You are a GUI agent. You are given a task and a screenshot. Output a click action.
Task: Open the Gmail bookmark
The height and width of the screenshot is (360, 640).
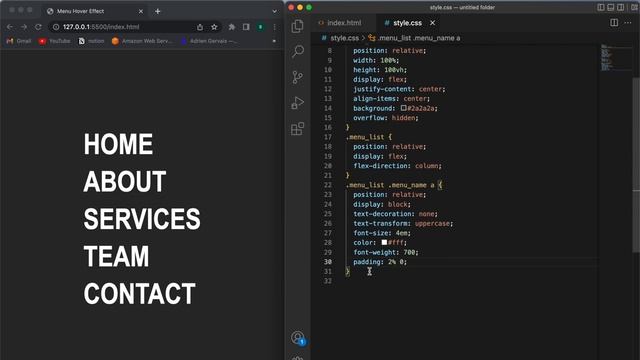tap(19, 41)
